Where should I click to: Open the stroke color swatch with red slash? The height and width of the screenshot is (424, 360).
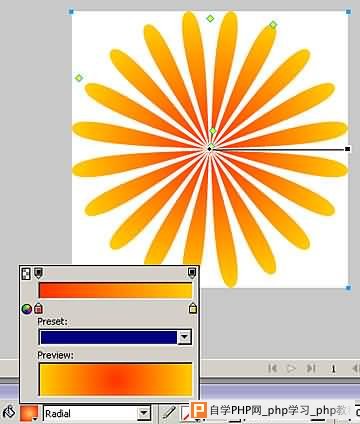(x=185, y=414)
